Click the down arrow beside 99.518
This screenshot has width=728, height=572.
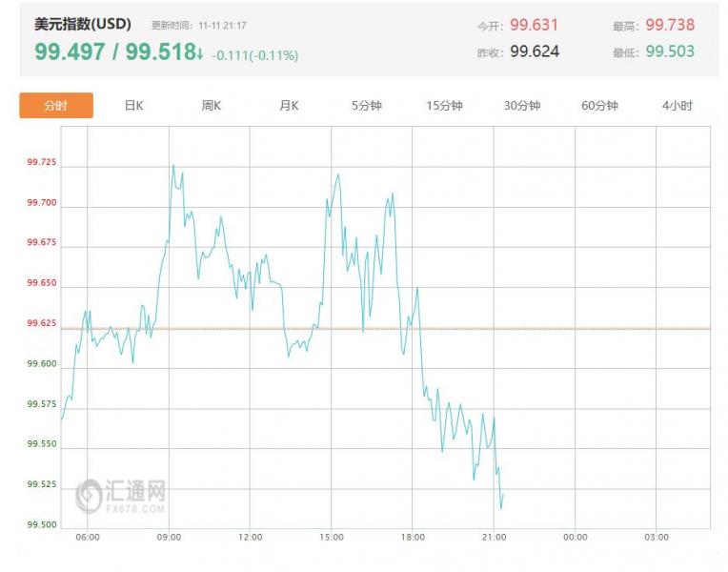tap(200, 52)
